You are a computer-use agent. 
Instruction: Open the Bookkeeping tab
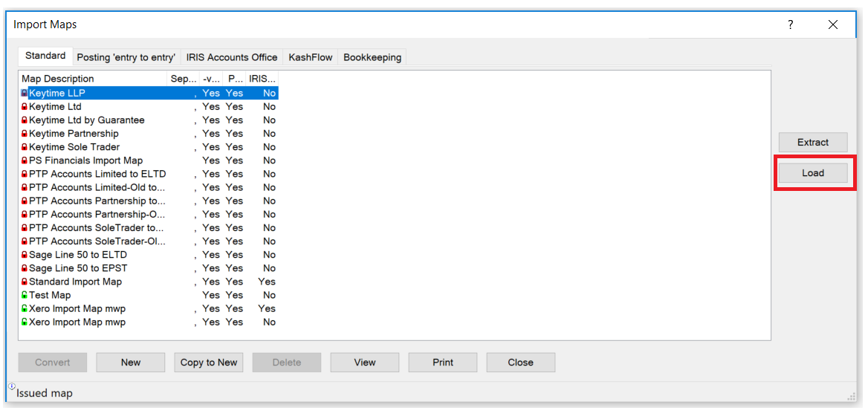(372, 57)
